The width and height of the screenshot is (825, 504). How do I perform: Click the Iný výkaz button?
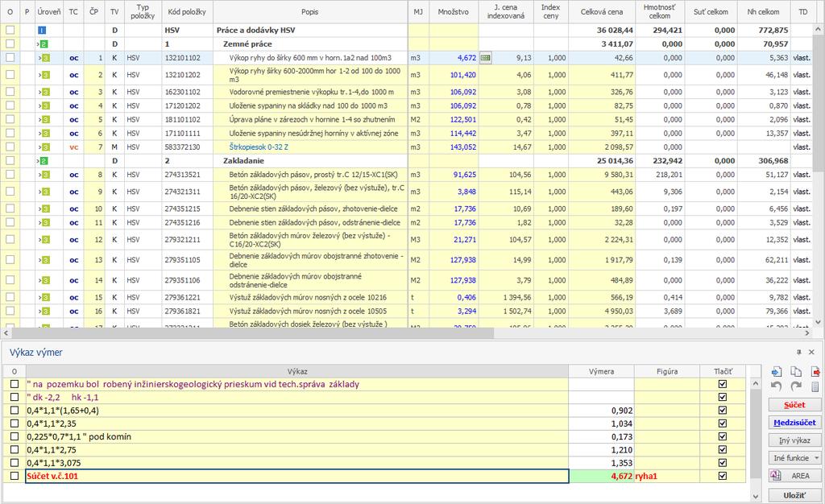[x=794, y=440]
